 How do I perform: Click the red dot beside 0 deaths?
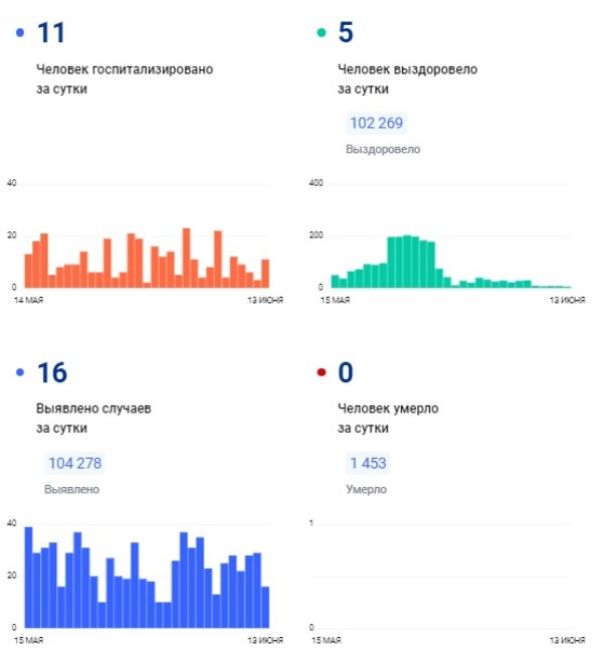(x=321, y=372)
